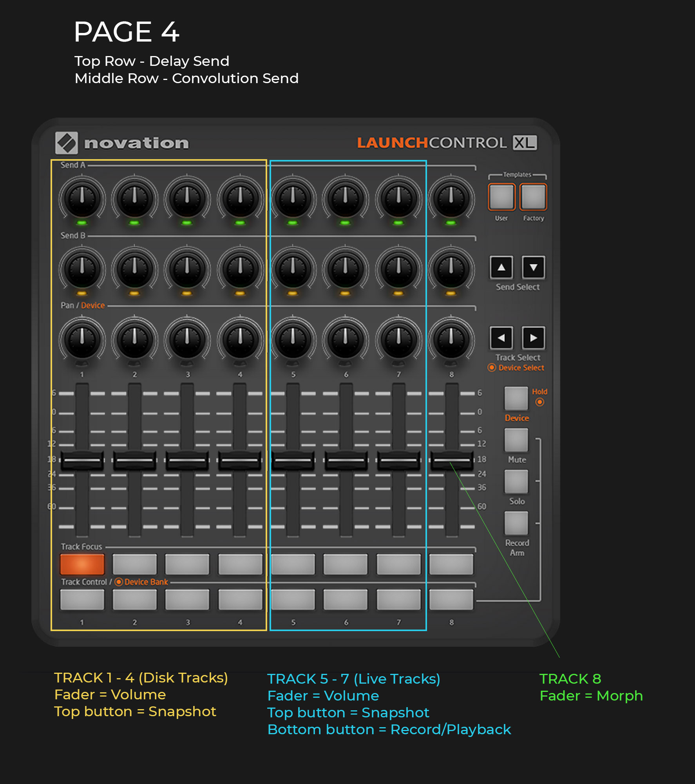The height and width of the screenshot is (784, 695).
Task: Toggle the Record Arm mode button
Action: tap(516, 523)
